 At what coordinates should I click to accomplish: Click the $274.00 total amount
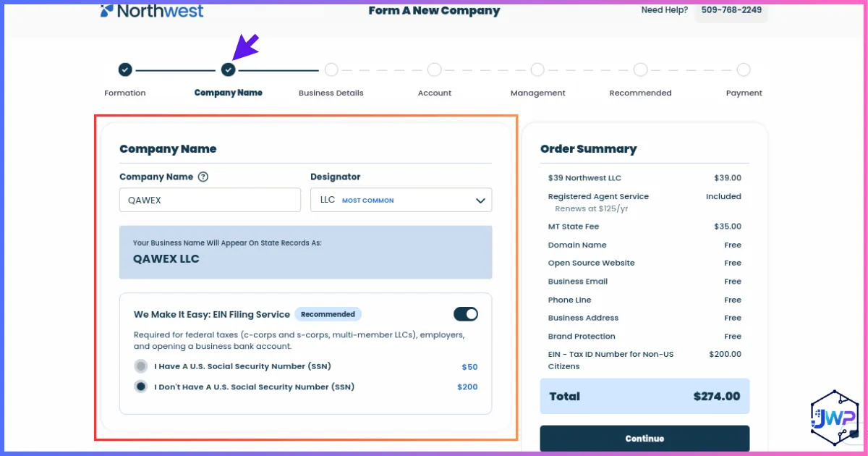click(717, 397)
